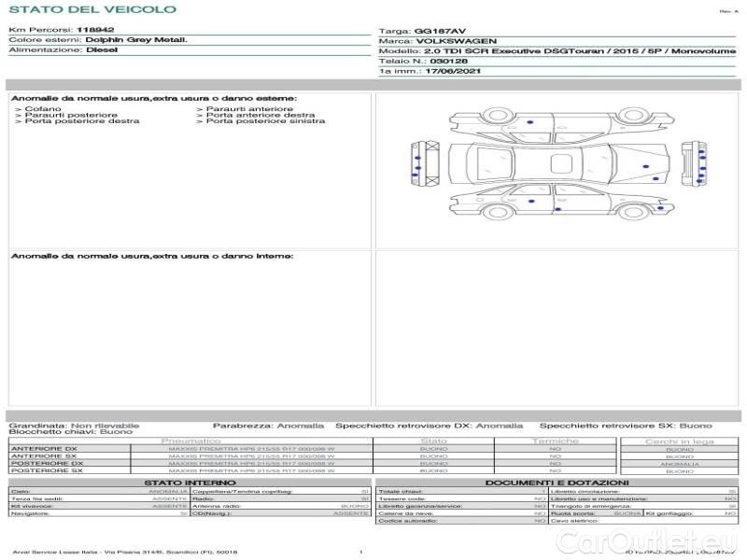The height and width of the screenshot is (560, 747).
Task: Select the 'POSTERIORE DX' tire row label
Action: (x=48, y=463)
